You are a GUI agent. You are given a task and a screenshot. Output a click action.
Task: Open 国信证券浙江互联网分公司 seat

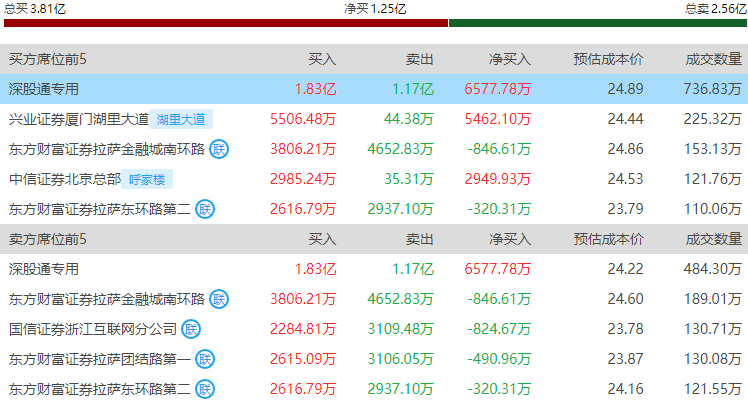[93, 329]
